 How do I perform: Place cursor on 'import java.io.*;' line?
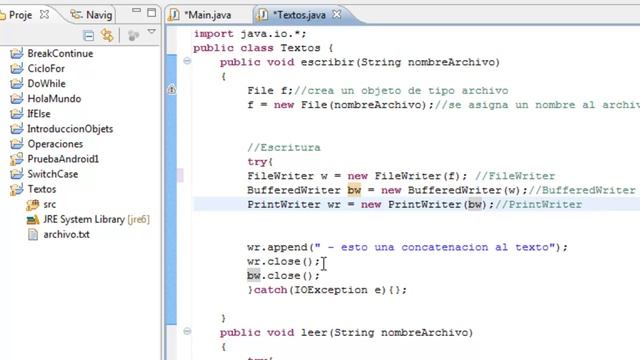click(x=250, y=34)
